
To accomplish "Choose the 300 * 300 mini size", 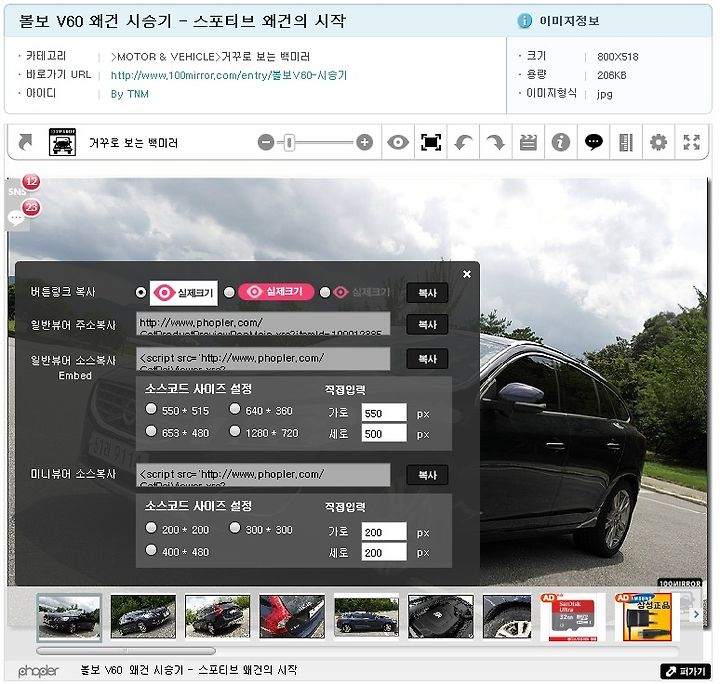I will click(235, 528).
